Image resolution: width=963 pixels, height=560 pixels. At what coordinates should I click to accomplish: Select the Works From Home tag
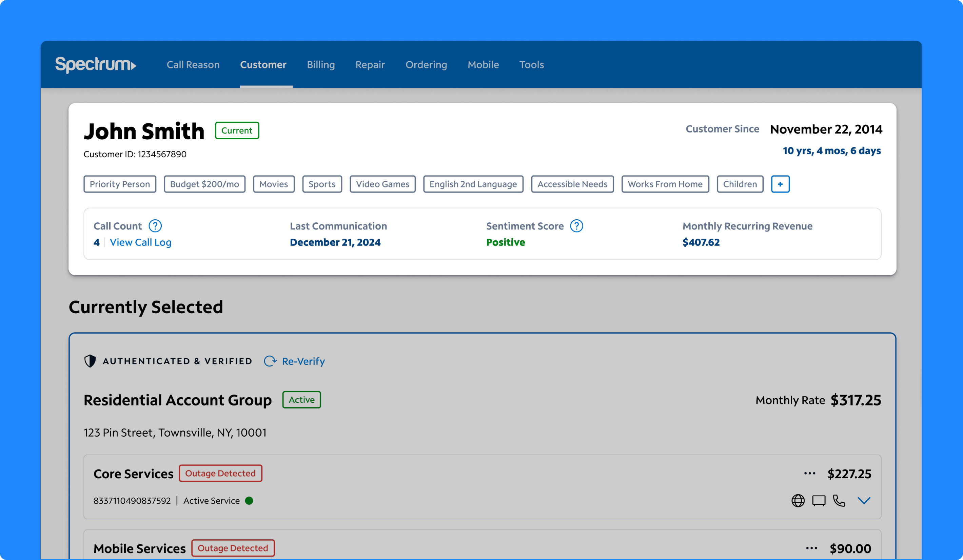[x=665, y=184]
